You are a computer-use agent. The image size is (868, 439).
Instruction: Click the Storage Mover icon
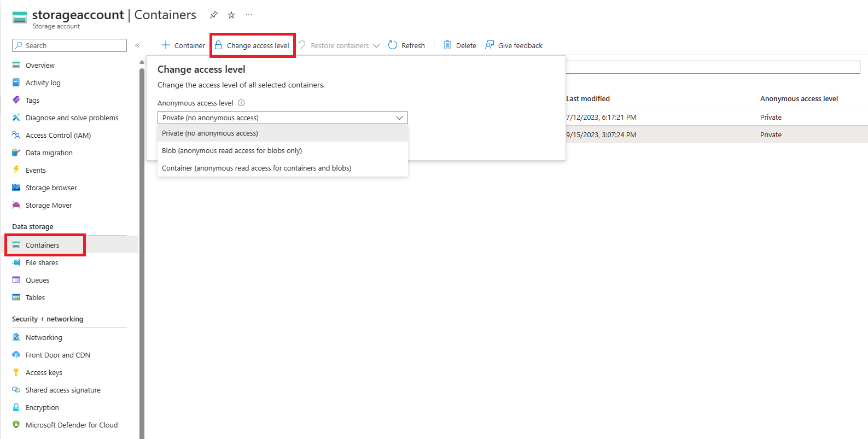coord(16,205)
